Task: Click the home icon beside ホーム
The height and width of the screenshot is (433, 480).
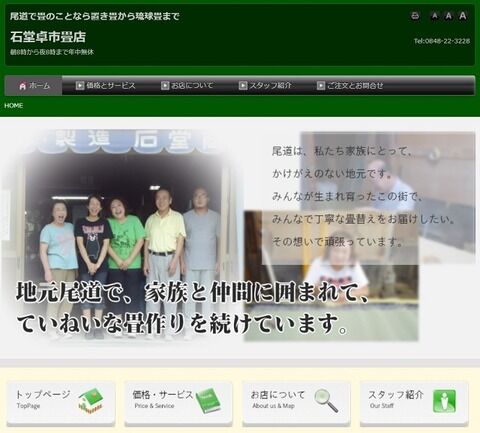Action: (23, 86)
